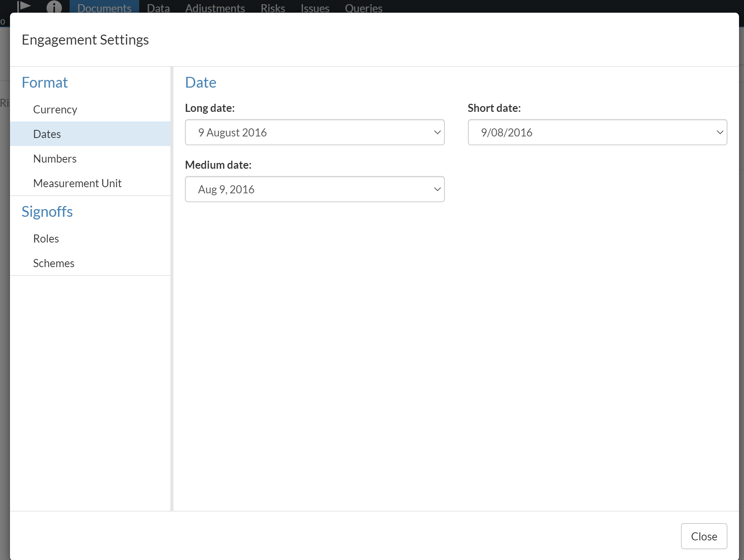Open the Medium date dropdown
This screenshot has width=744, height=560.
(315, 189)
